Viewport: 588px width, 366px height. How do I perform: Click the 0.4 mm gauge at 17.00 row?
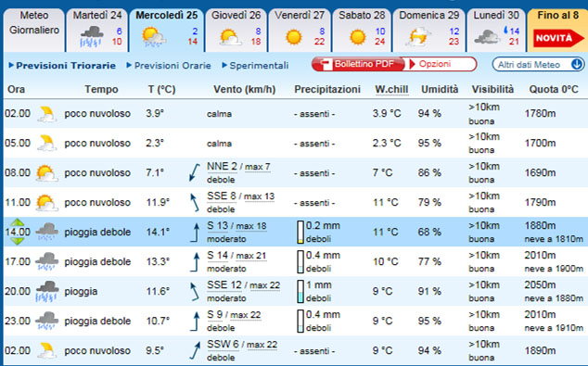coord(300,262)
